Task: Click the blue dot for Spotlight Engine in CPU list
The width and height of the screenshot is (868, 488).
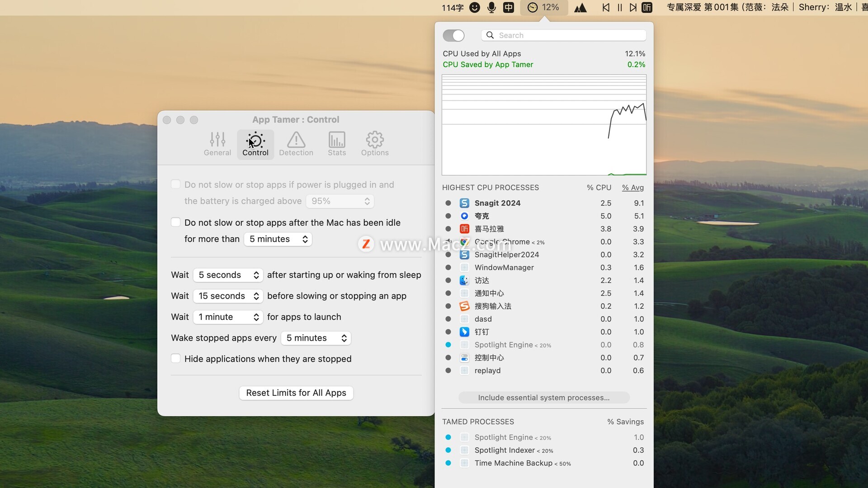Action: 448,345
